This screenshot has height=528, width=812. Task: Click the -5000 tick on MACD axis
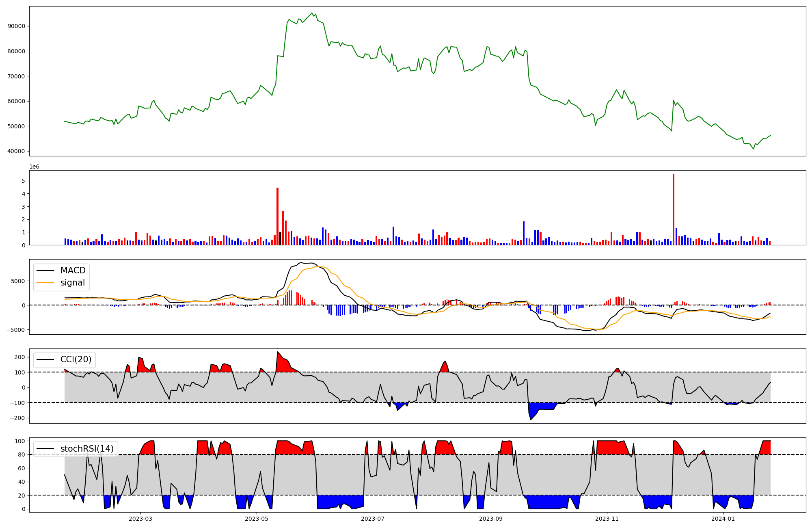click(x=15, y=330)
